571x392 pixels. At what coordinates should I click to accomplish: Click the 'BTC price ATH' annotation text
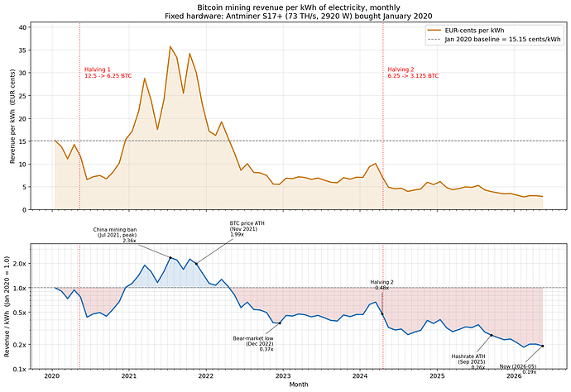(x=247, y=223)
